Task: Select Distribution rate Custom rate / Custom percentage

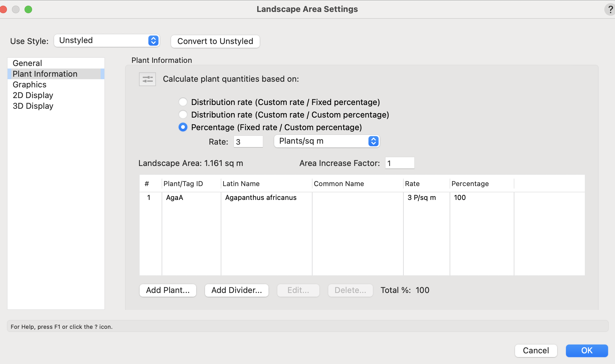Action: (183, 115)
